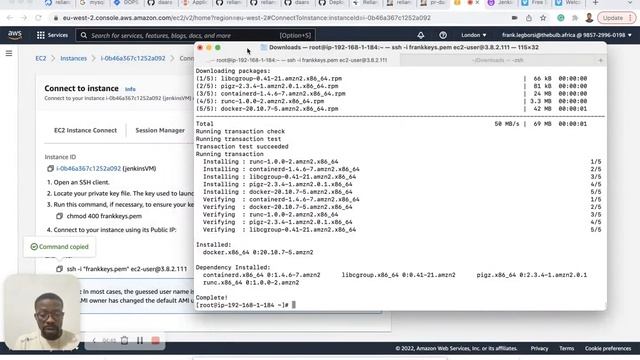Copy the chmod 400 frankkeys.pem command
The image size is (640, 360).
click(60, 216)
